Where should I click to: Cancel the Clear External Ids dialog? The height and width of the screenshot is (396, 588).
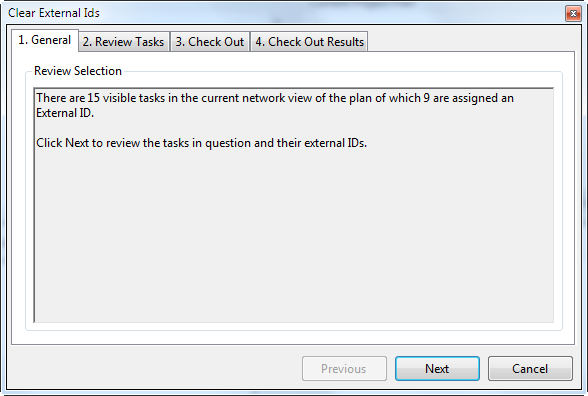530,369
